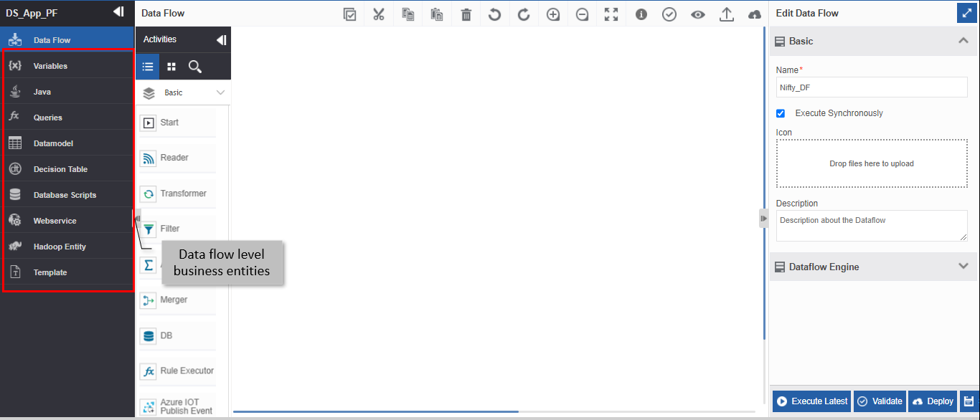This screenshot has width=980, height=420.
Task: Click the Deploy button
Action: 933,401
